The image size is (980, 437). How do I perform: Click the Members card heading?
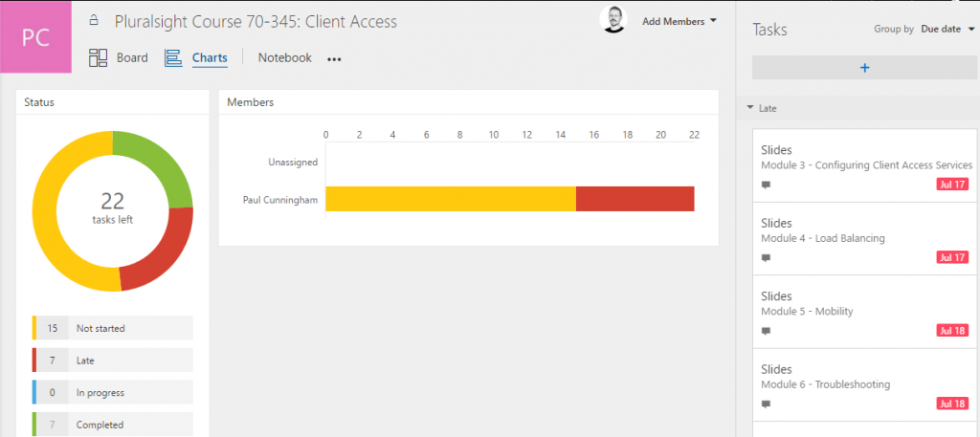(x=250, y=102)
